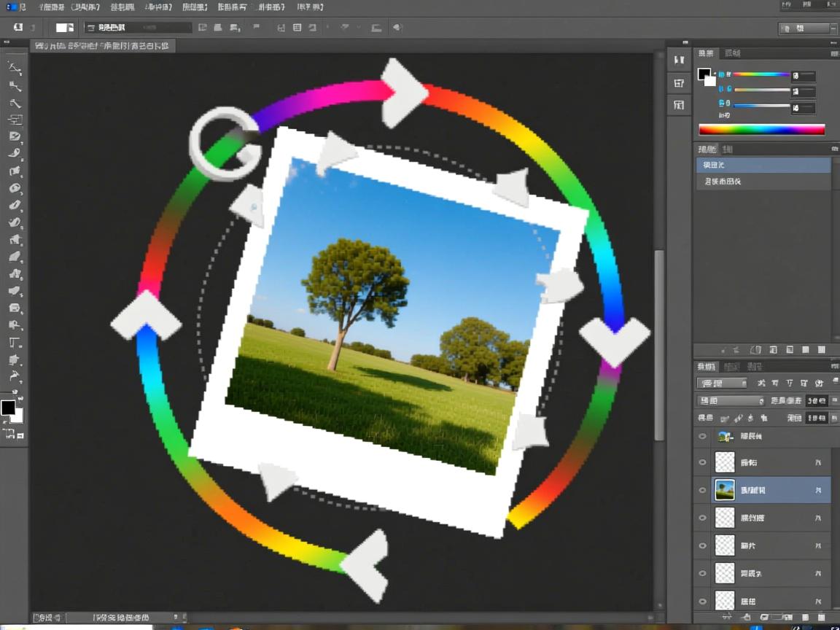840x630 pixels.
Task: Open the layer blend mode dropdown
Action: pyautogui.click(x=731, y=400)
